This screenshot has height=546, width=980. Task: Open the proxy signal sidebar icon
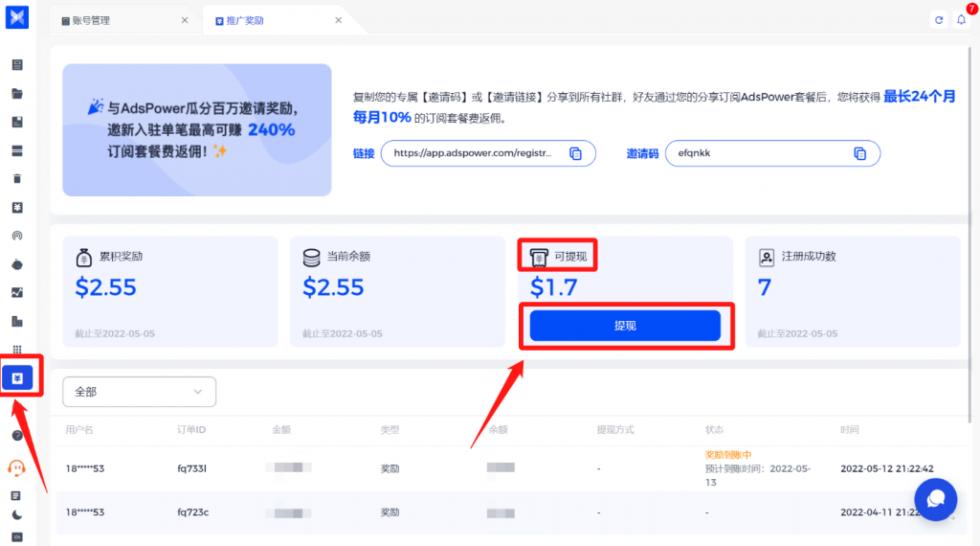coord(17,236)
